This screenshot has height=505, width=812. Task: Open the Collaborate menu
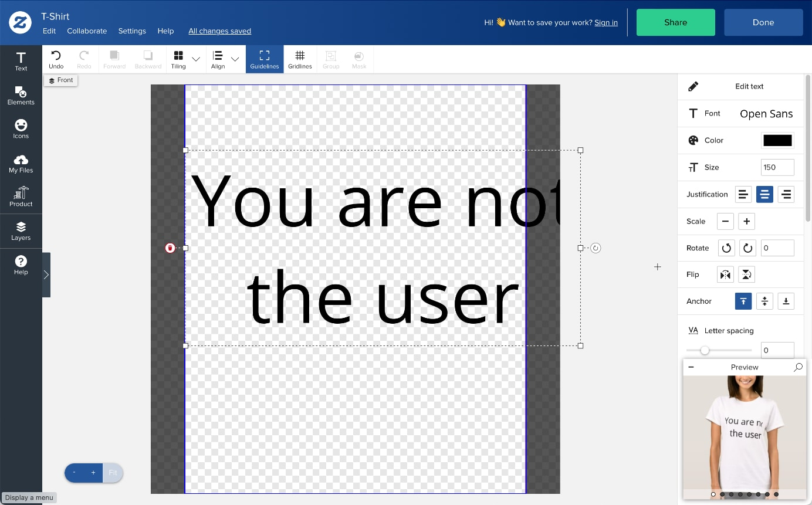[87, 31]
